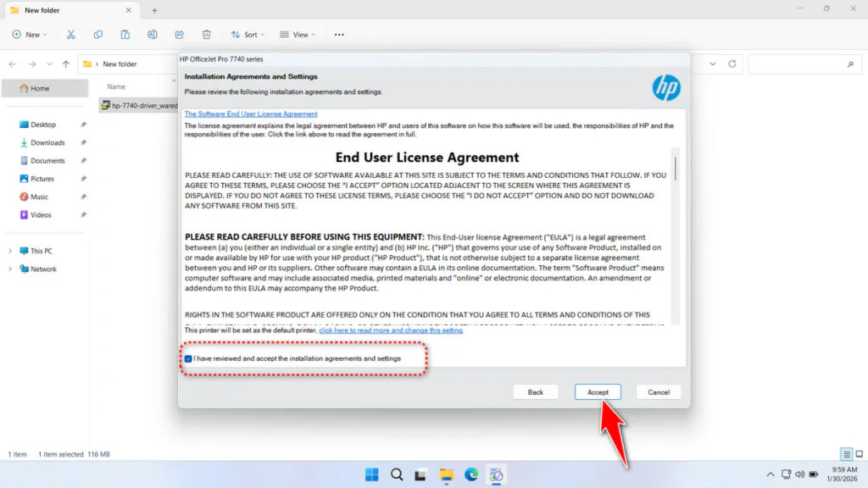The width and height of the screenshot is (868, 488).
Task: Open Microsoft Edge from the taskbar
Action: [x=471, y=474]
